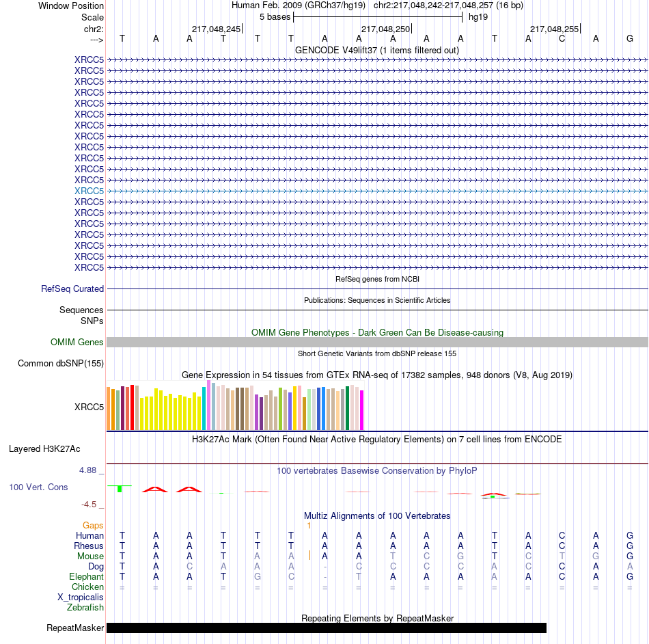
Task: Click the Chicken alignment row label
Action: (x=87, y=587)
